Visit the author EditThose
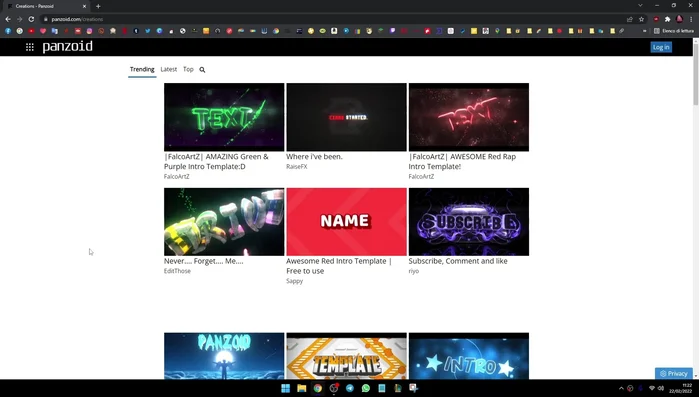Viewport: 699px width, 397px height. click(x=177, y=271)
